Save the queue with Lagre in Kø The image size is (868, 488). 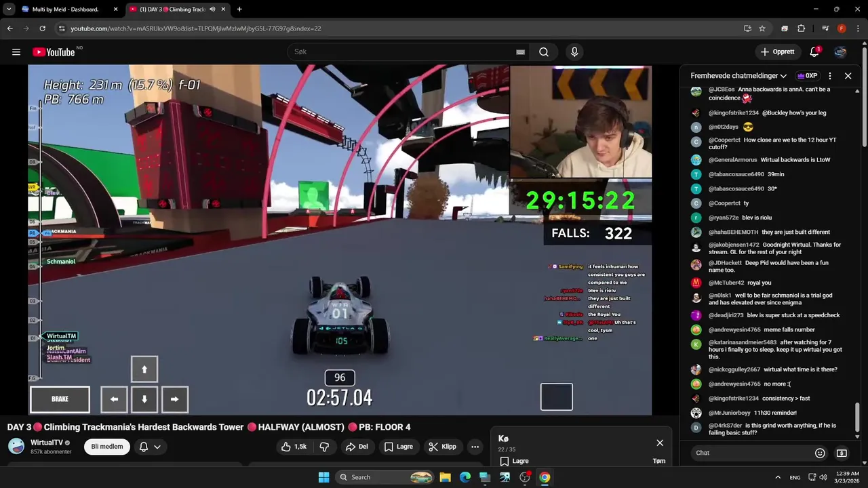coord(515,461)
